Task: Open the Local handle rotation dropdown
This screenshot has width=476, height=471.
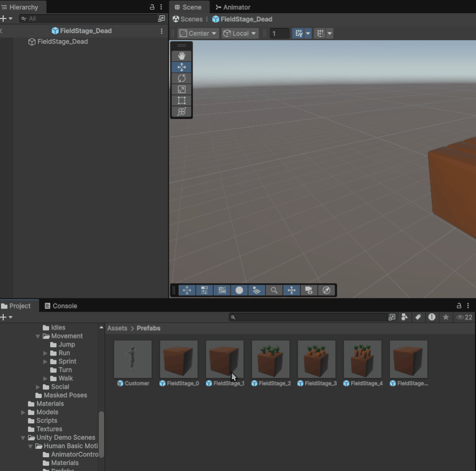Action: tap(240, 33)
